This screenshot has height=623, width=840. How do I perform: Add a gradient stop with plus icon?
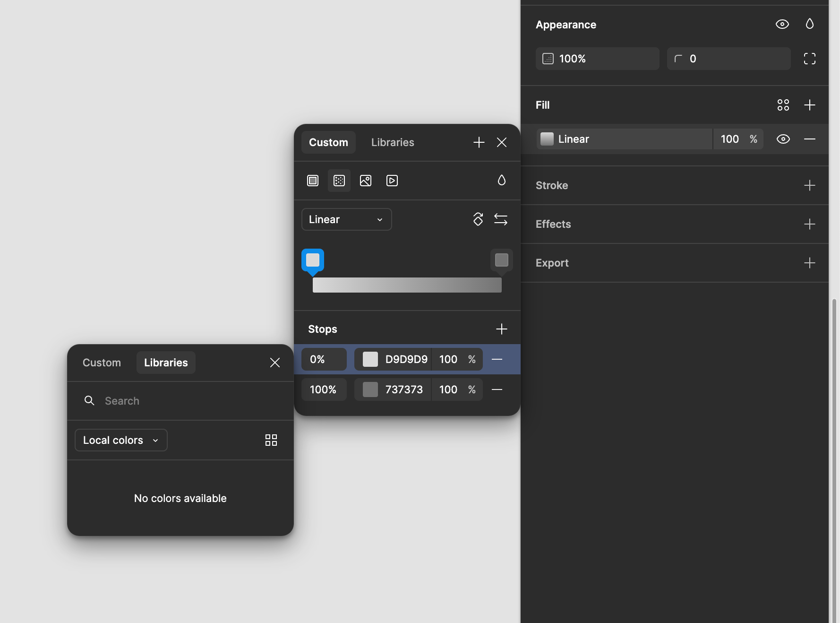tap(502, 329)
